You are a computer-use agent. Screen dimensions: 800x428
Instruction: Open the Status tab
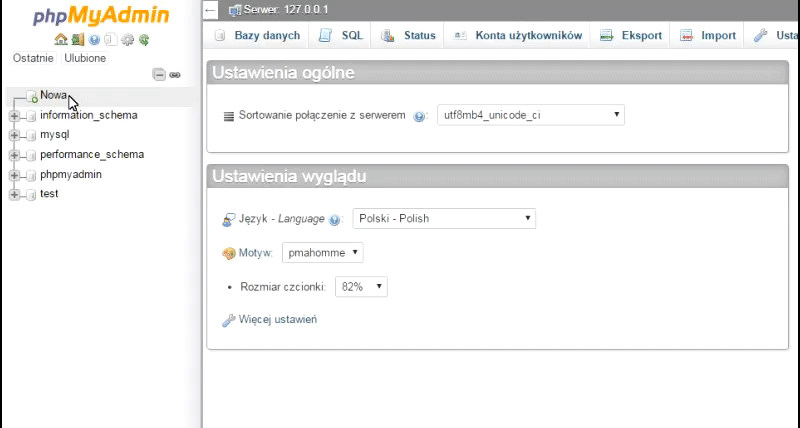coord(407,35)
